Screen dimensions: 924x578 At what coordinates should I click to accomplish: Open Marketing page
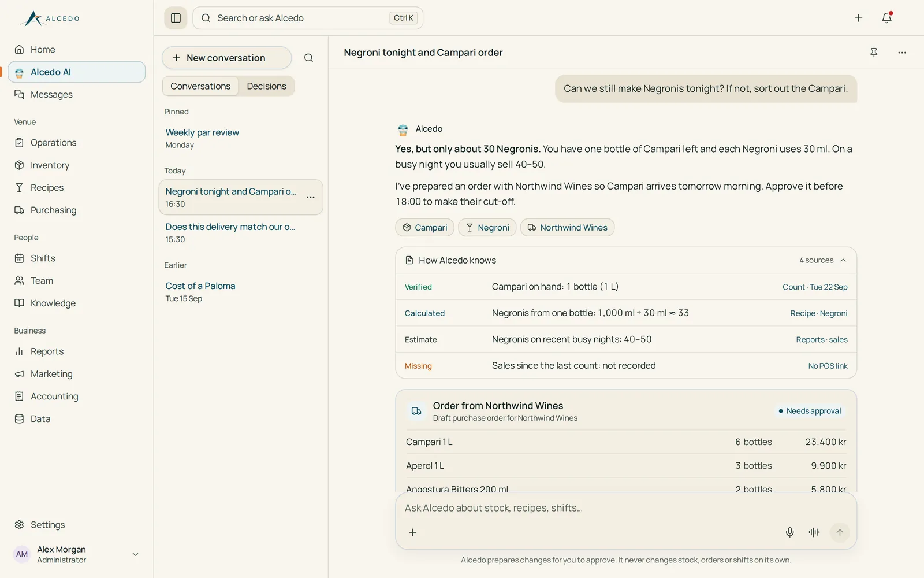click(x=77, y=374)
